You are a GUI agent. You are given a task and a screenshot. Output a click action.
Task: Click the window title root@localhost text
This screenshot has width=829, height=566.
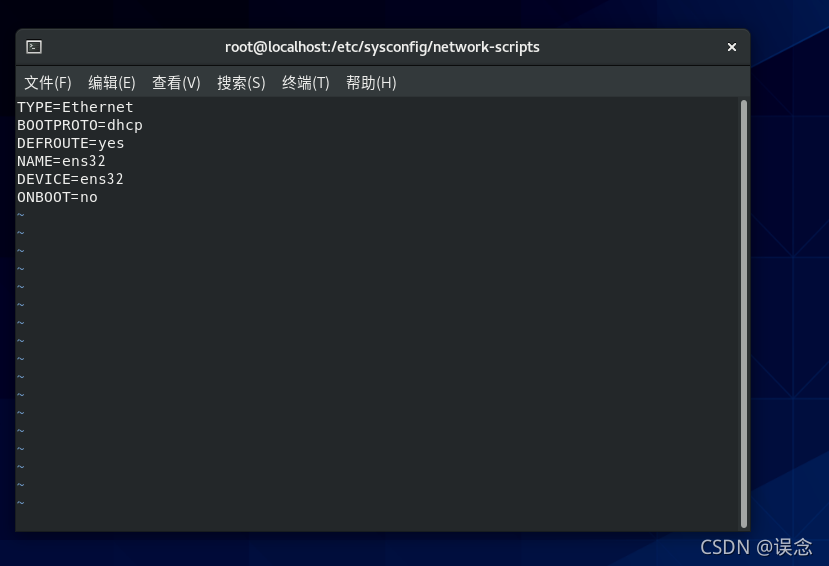pos(382,47)
